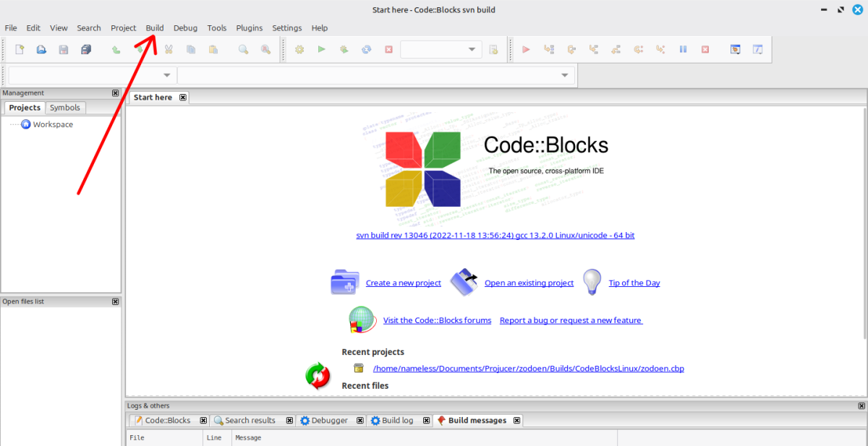Open the File menu
Image resolution: width=868 pixels, height=446 pixels.
click(11, 28)
